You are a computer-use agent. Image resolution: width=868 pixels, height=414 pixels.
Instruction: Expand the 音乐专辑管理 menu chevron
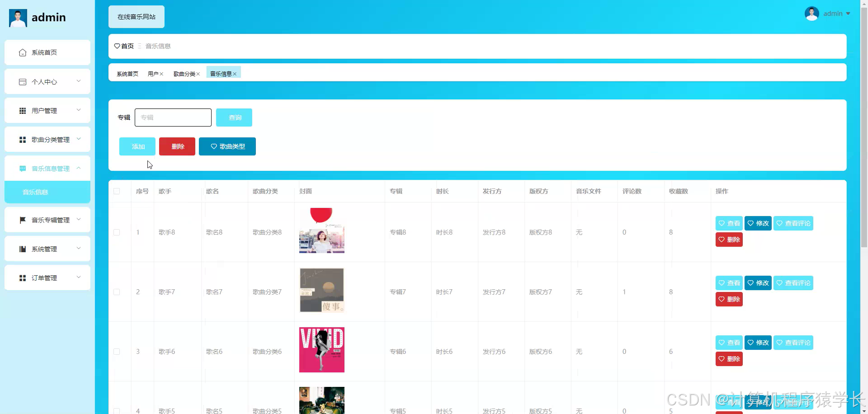pos(79,220)
